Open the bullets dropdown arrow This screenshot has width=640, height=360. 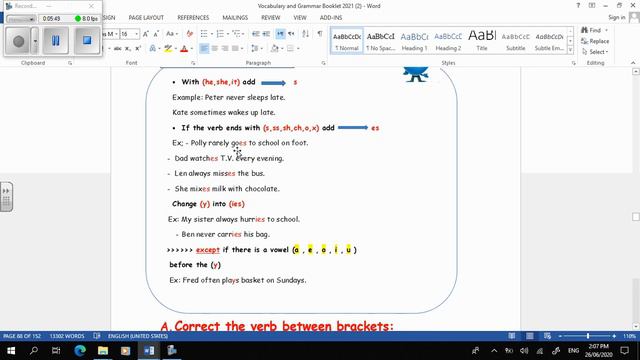coord(212,34)
